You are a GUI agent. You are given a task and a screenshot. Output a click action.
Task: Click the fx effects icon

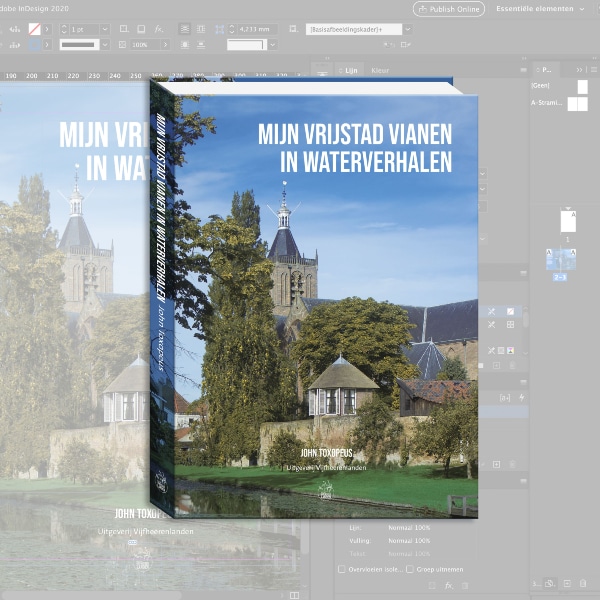[450, 584]
